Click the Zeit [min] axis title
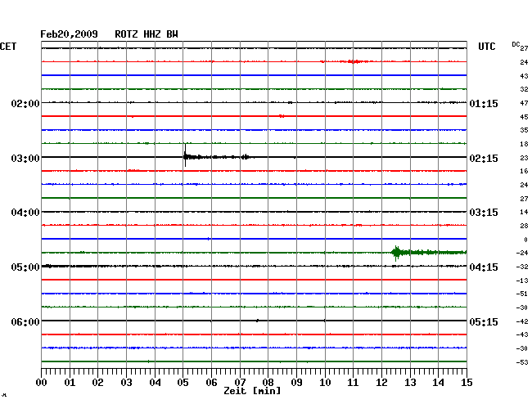Viewport: 532px width, 404px height. pyautogui.click(x=252, y=391)
